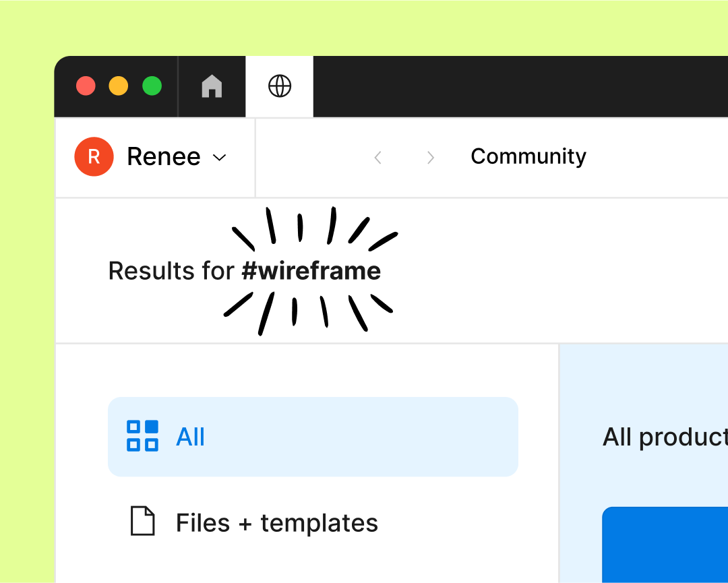This screenshot has width=728, height=583.
Task: Select the All filter grid icon
Action: (x=142, y=437)
